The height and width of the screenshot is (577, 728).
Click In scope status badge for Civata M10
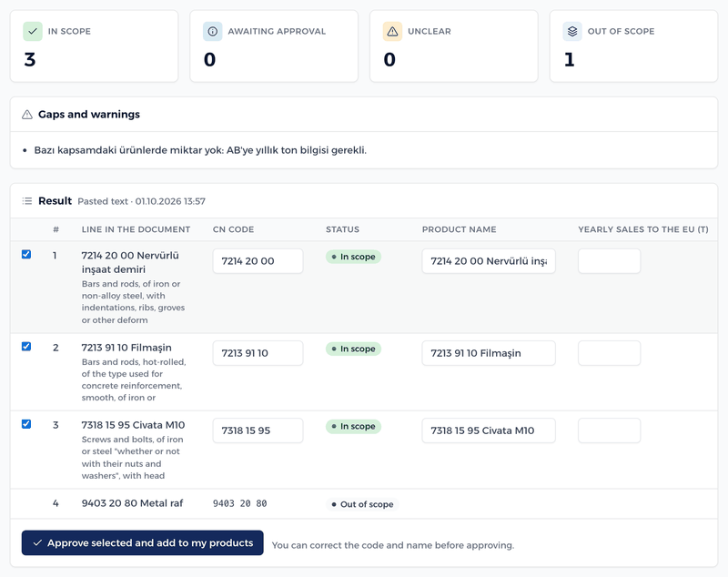coord(353,426)
